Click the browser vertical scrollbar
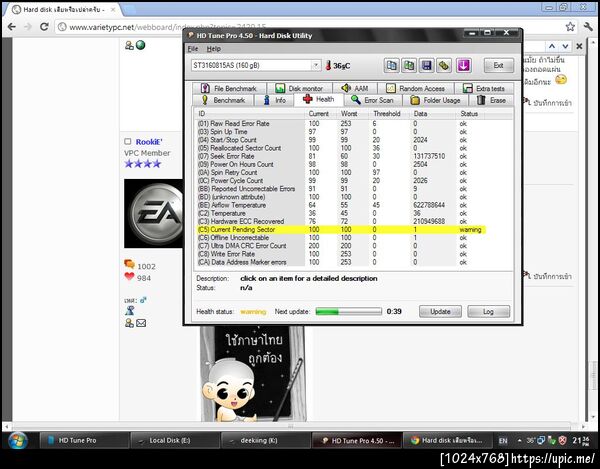This screenshot has width=600, height=469. (x=593, y=230)
